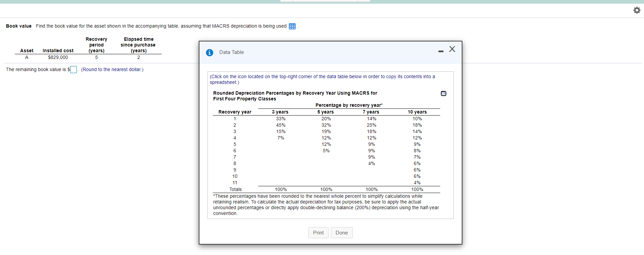This screenshot has width=644, height=255.
Task: Click the 100% total under the 5-years column
Action: (326, 189)
